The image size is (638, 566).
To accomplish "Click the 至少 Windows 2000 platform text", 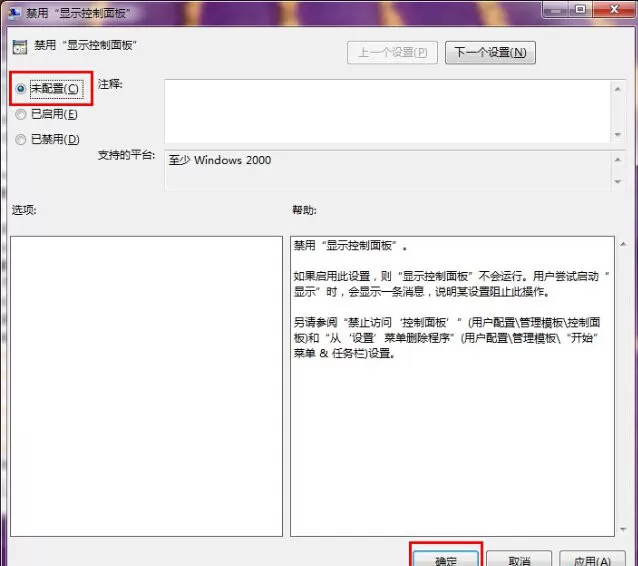I will 220,160.
